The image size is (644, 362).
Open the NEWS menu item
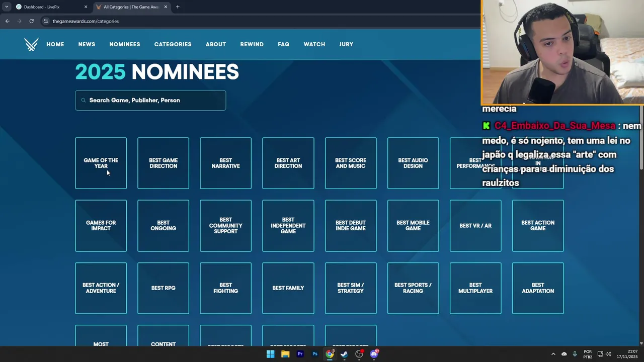(87, 44)
